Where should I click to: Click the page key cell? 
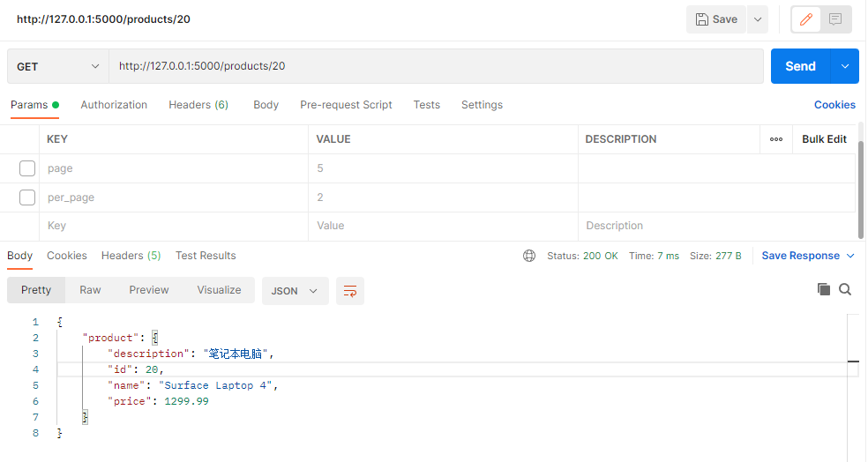174,168
